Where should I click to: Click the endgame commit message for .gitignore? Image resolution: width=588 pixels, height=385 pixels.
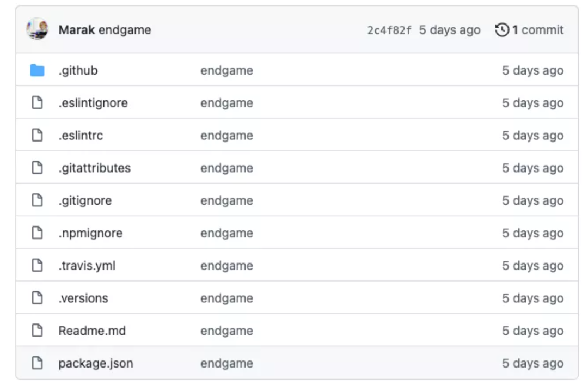coord(226,200)
